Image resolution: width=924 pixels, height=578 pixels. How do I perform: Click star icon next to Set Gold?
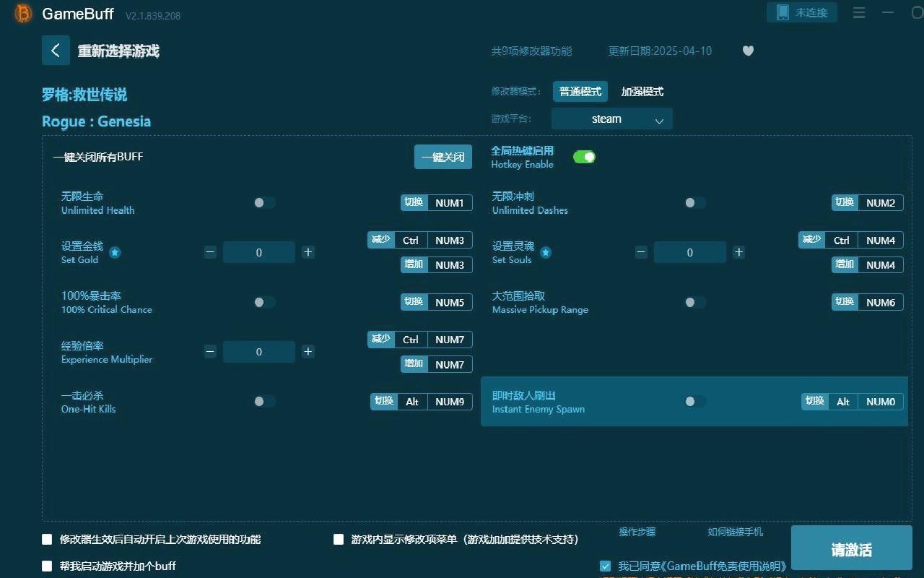point(115,252)
